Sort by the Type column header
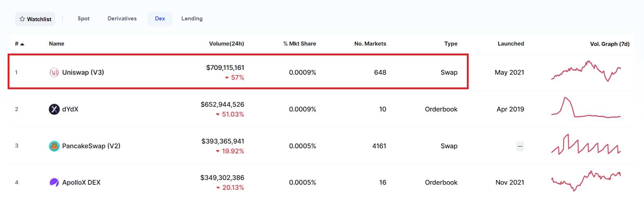The width and height of the screenshot is (644, 200). [x=450, y=44]
